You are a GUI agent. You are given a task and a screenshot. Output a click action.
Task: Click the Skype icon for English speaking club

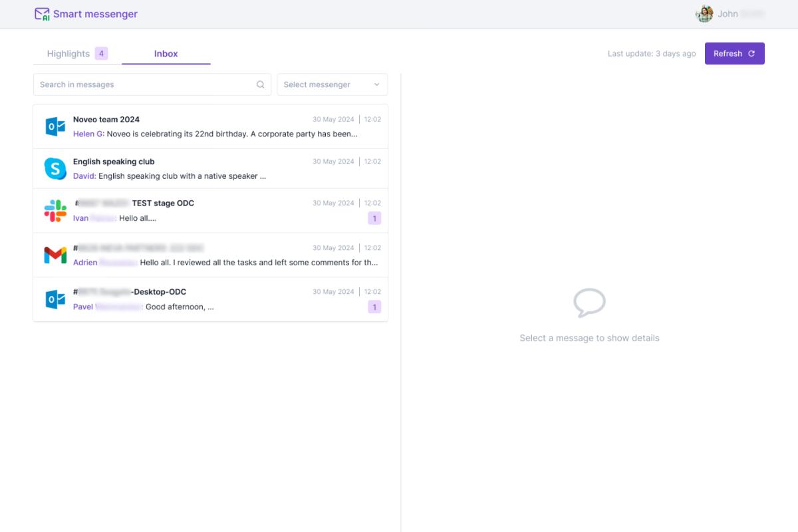click(55, 168)
